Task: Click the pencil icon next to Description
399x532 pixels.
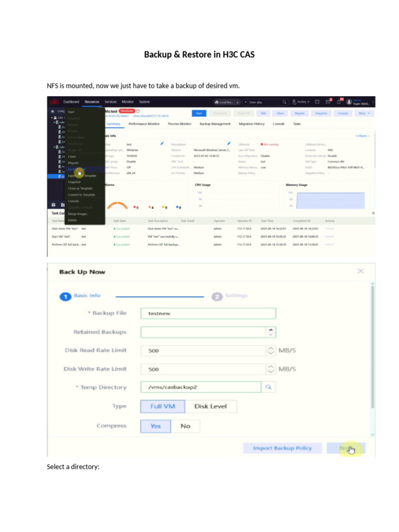Action: click(x=229, y=143)
